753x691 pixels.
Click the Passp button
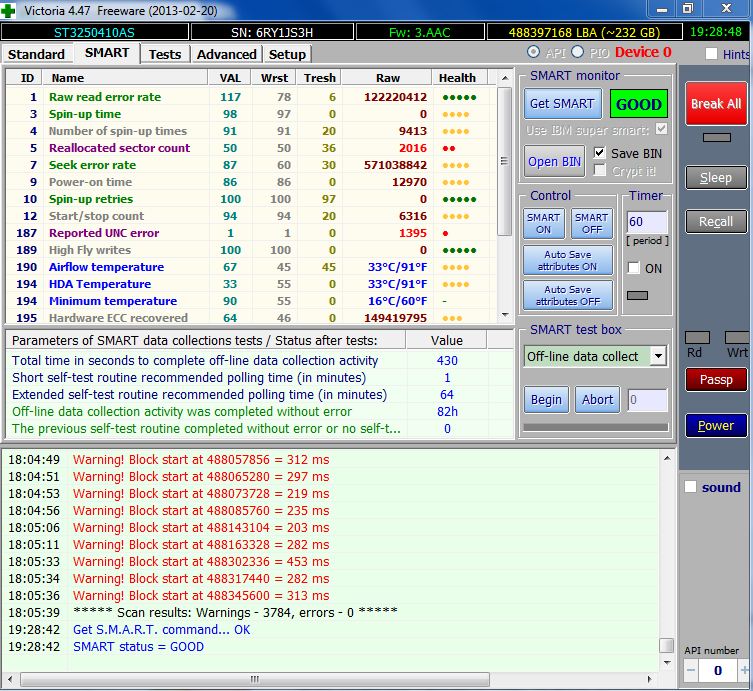pyautogui.click(x=715, y=380)
